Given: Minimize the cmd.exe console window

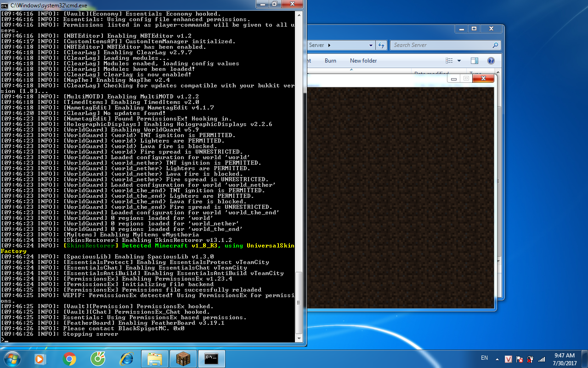Looking at the screenshot, I should click(x=263, y=4).
